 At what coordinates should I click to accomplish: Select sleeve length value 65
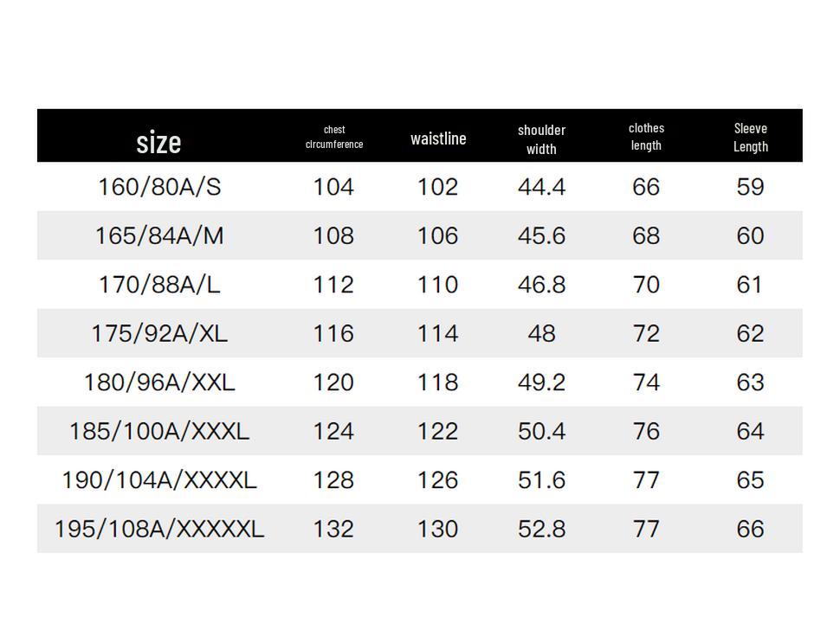[x=750, y=479]
